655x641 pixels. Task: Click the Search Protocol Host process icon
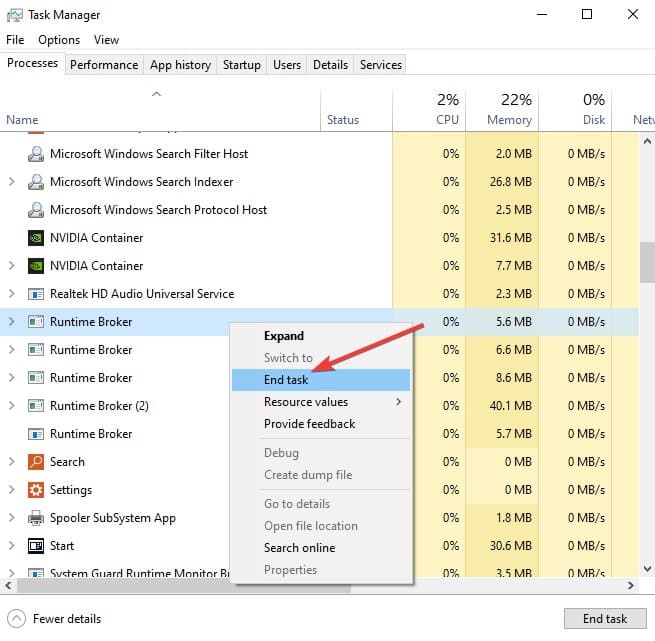tap(36, 210)
